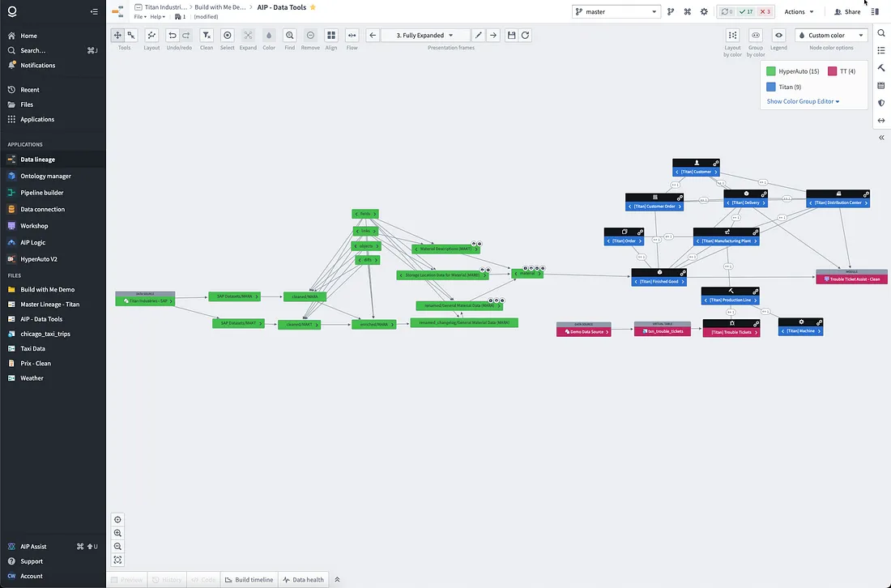This screenshot has width=891, height=588.
Task: Click the Clean filter icon
Action: point(207,36)
